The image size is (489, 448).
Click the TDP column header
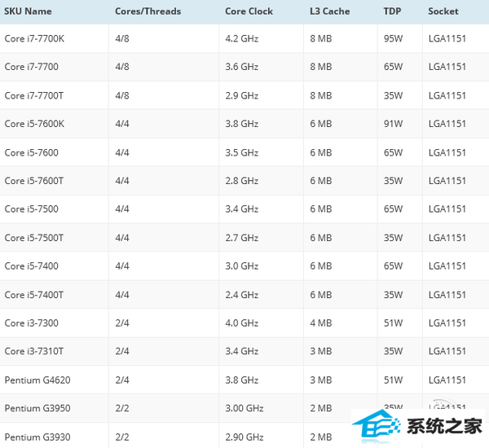392,11
